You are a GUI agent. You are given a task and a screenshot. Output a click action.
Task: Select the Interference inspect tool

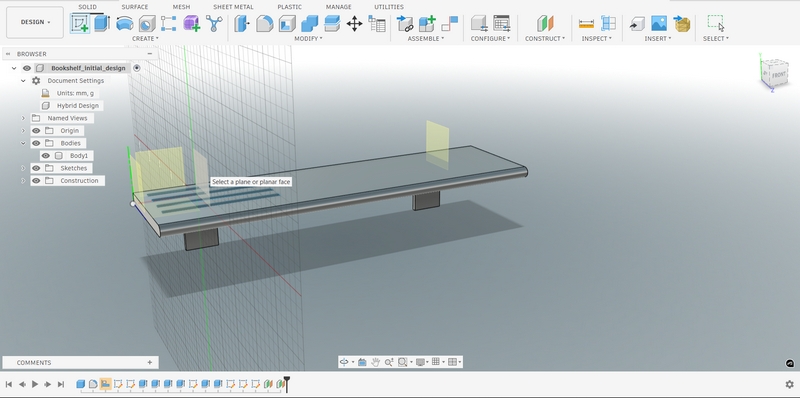[608, 23]
